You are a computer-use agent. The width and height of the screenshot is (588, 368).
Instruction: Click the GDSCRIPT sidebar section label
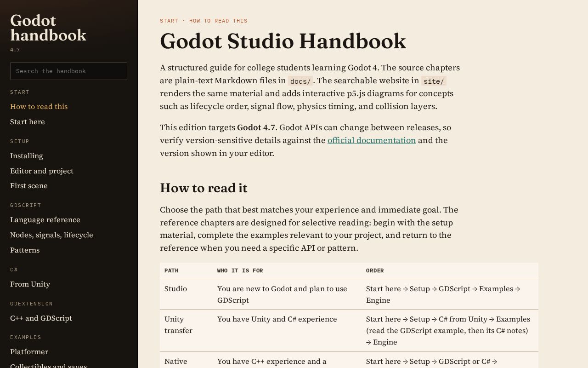26,205
